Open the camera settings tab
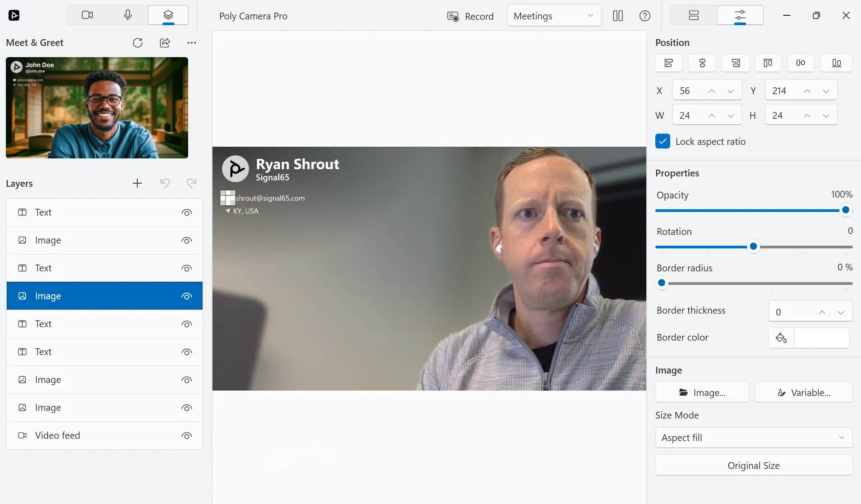861x504 pixels. tap(87, 15)
